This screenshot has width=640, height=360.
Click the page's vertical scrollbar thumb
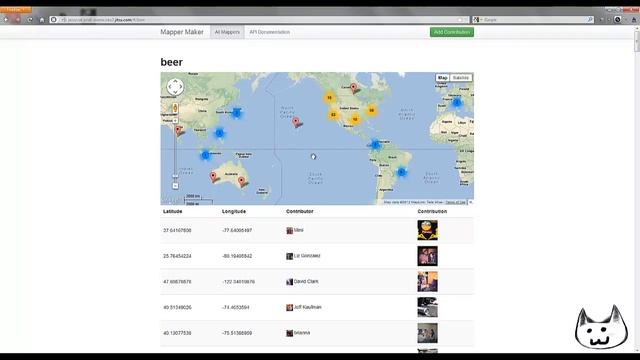click(x=636, y=42)
